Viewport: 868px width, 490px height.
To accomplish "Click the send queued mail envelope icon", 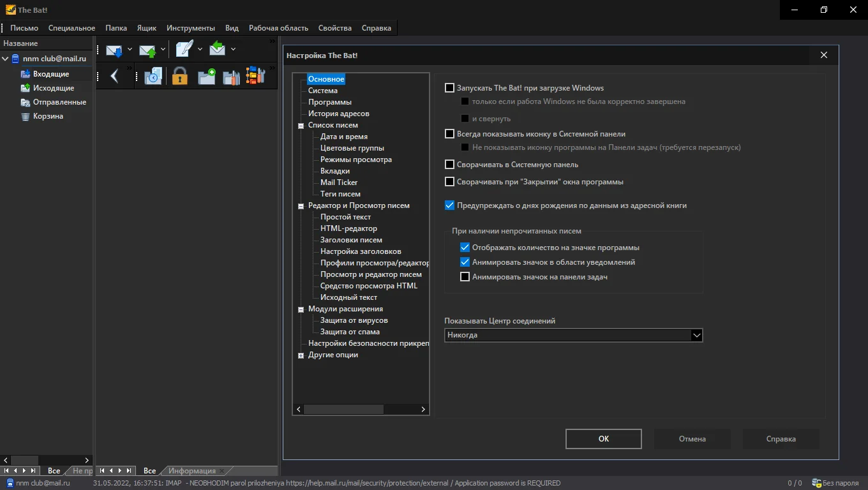I will coord(147,50).
